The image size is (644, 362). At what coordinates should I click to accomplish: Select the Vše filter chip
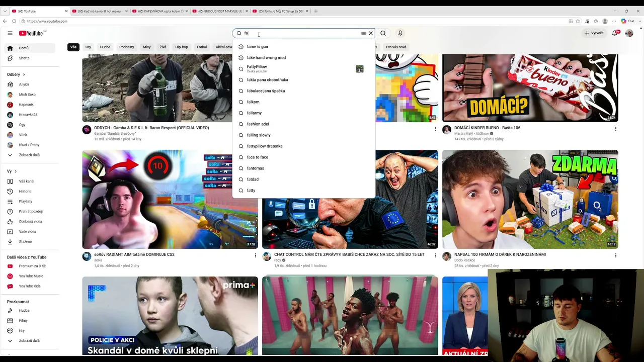(73, 47)
